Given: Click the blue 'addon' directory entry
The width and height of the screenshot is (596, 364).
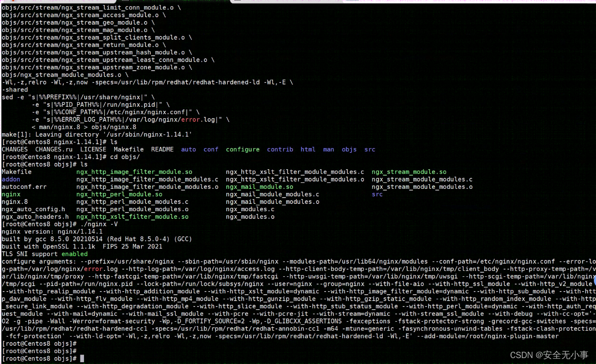Looking at the screenshot, I should (x=11, y=179).
